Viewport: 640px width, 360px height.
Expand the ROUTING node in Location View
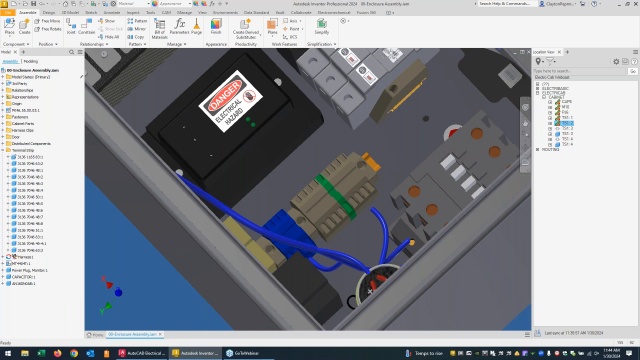point(538,150)
